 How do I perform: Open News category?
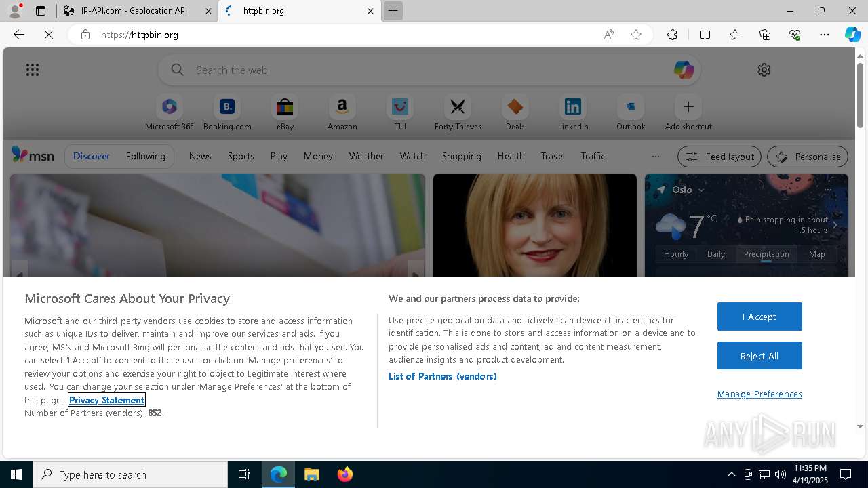coord(200,156)
